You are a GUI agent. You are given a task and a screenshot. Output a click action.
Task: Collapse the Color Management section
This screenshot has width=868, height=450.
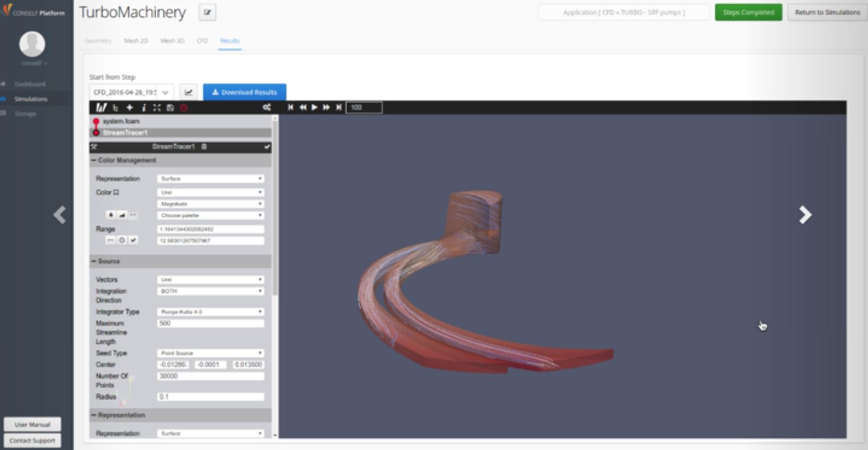[x=94, y=160]
